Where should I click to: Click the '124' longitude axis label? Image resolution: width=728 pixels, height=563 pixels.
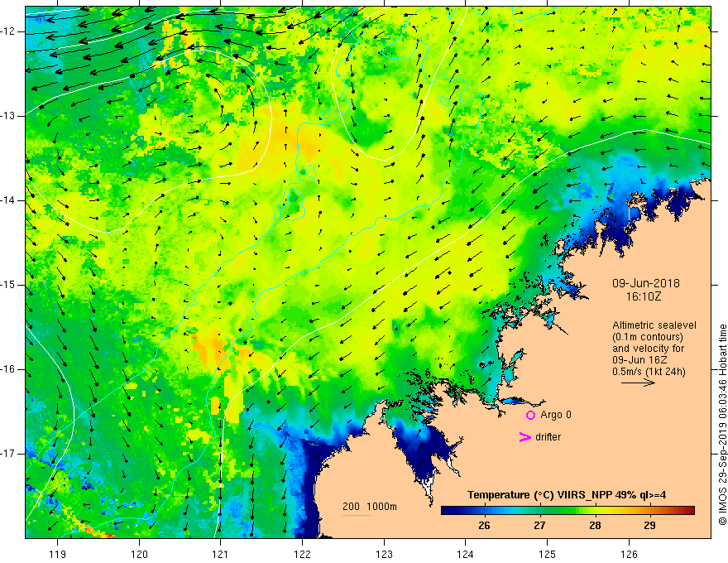pyautogui.click(x=466, y=555)
